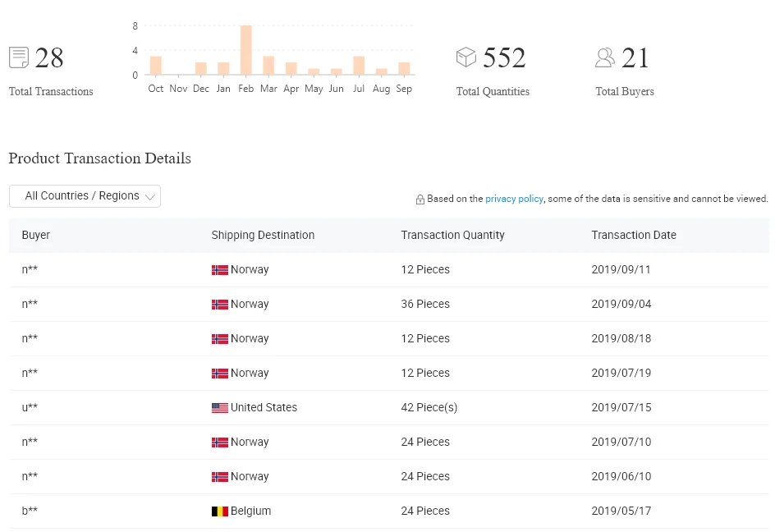Viewport: 775px width, 532px height.
Task: Click the Transaction Quantity column header
Action: [x=452, y=236]
